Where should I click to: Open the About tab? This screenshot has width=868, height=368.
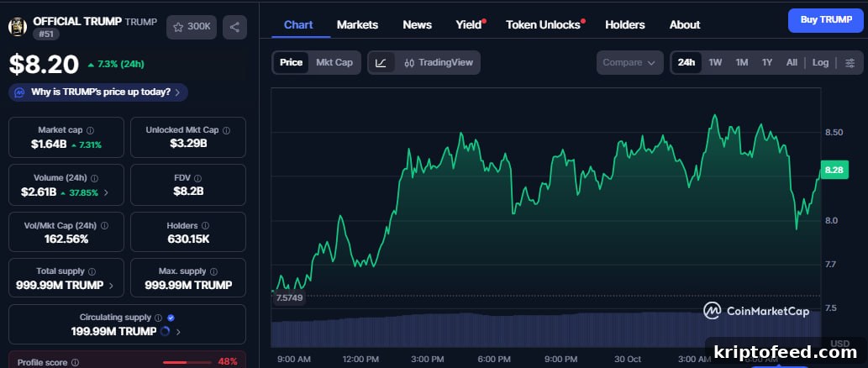[685, 25]
